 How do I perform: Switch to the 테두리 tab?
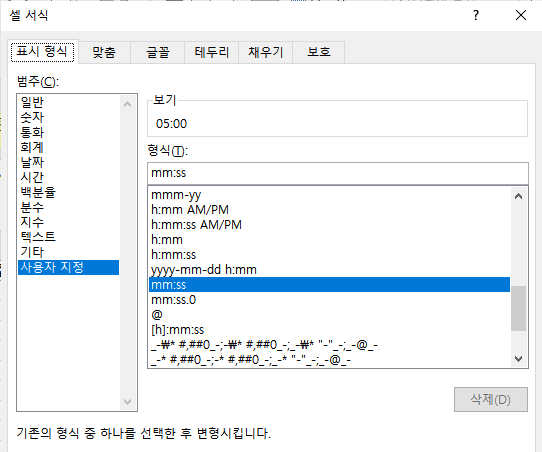point(212,52)
